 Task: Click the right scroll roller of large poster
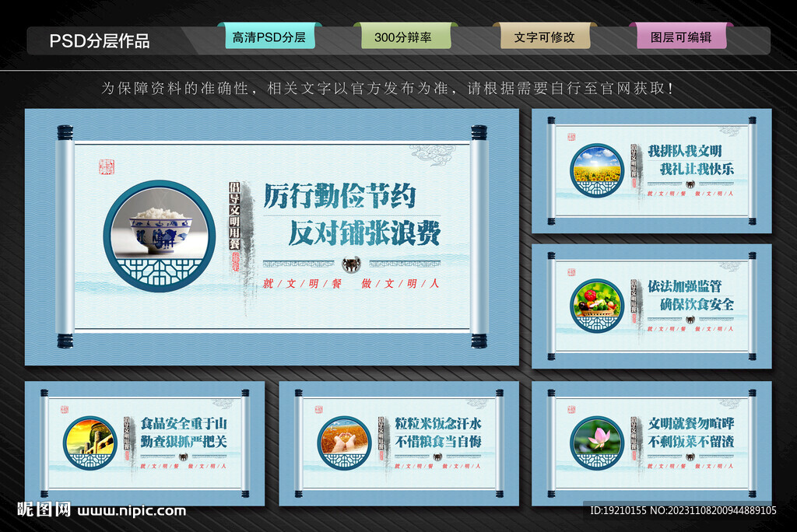point(479,236)
